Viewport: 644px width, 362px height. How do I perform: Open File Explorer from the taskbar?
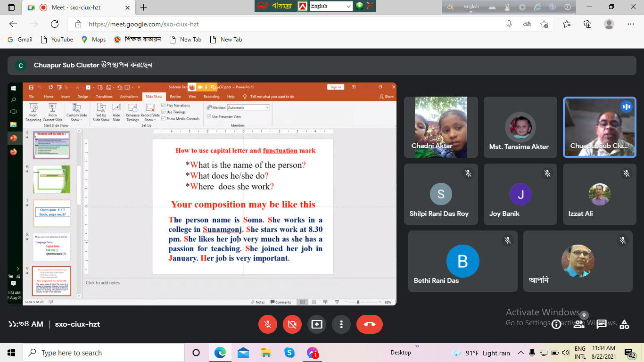[266, 353]
